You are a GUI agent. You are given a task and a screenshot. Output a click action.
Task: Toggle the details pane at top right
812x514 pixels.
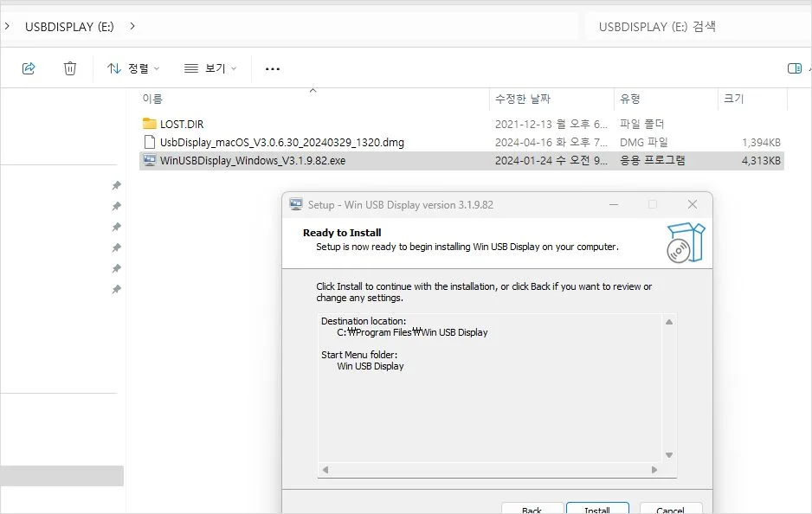pyautogui.click(x=794, y=67)
